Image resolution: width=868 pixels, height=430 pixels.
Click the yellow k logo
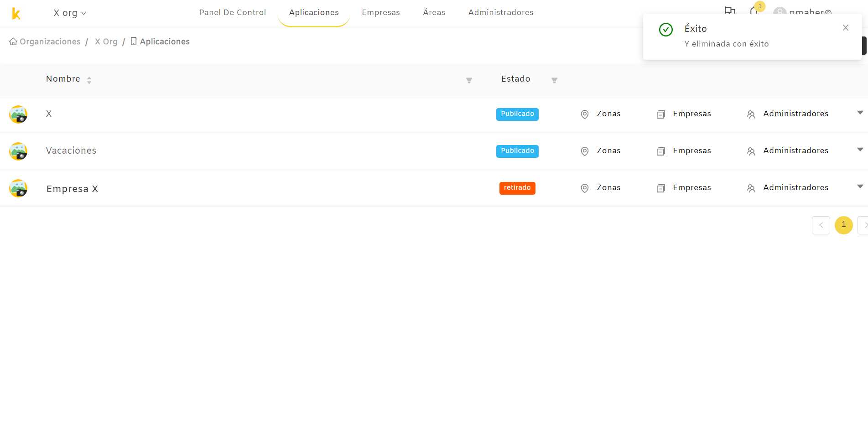16,14
